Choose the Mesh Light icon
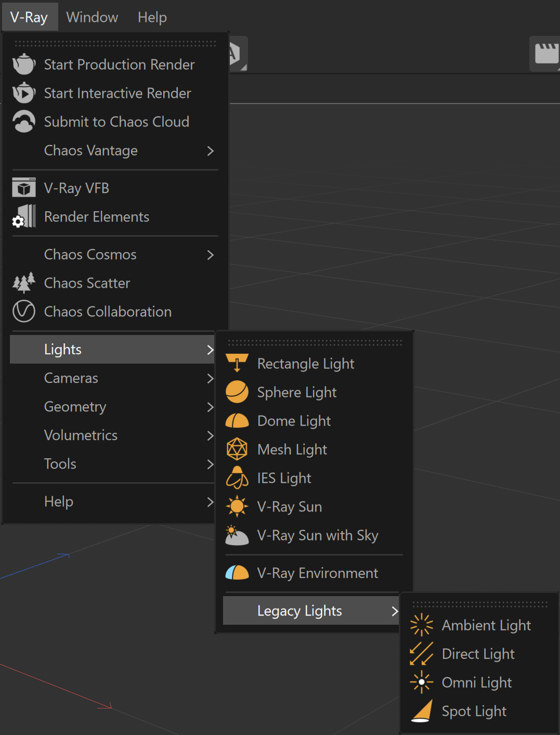This screenshot has width=560, height=735. tap(237, 449)
